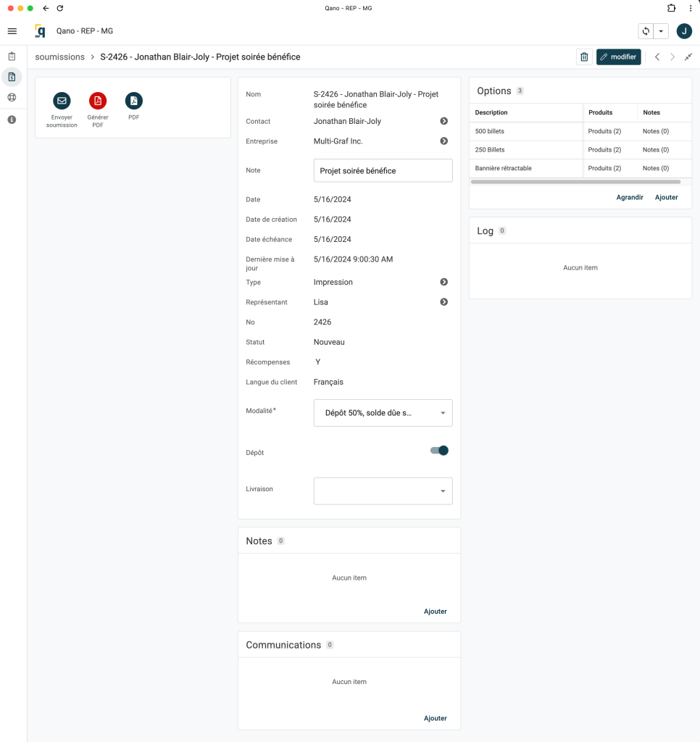Screen dimensions: 700x742
Task: Click the modifier button
Action: 618,57
